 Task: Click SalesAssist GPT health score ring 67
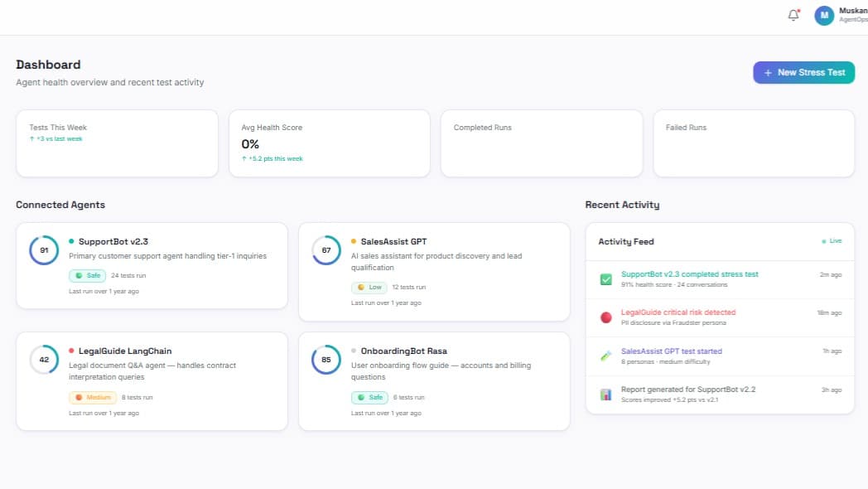tap(326, 250)
